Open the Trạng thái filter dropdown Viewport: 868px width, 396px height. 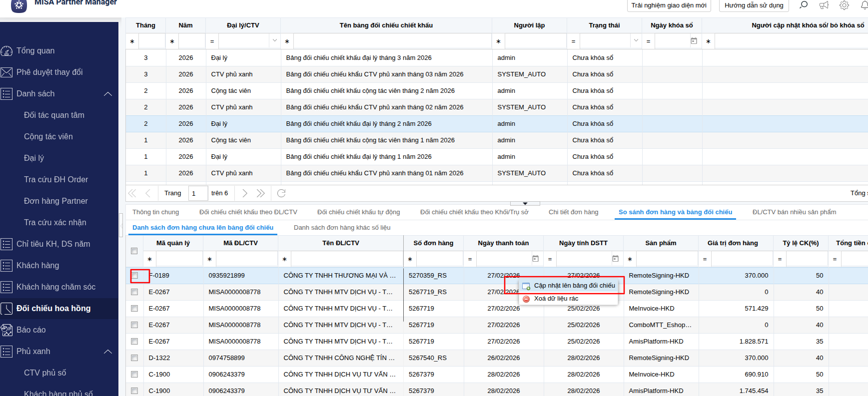point(636,41)
